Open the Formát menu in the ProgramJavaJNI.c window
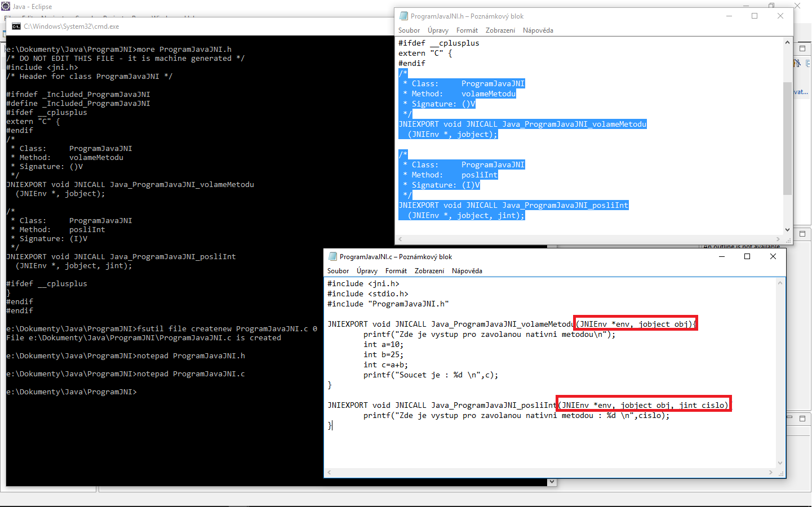812x507 pixels. pyautogui.click(x=396, y=271)
